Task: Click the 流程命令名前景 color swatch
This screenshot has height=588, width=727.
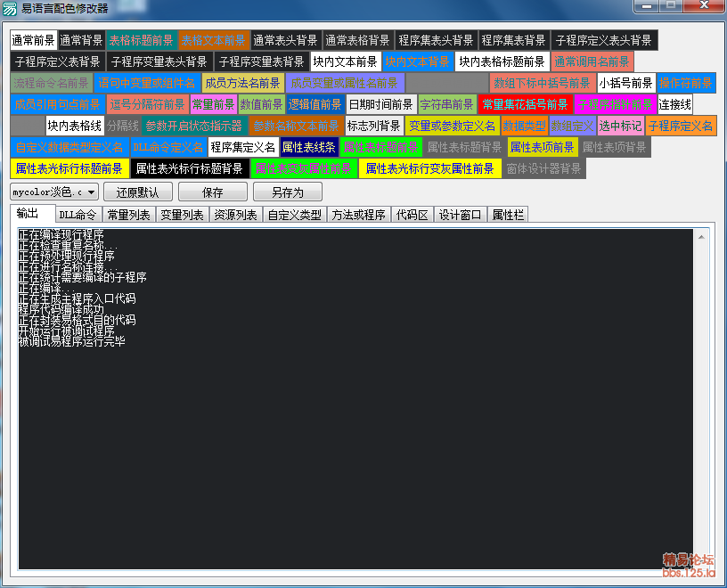Action: (x=52, y=83)
